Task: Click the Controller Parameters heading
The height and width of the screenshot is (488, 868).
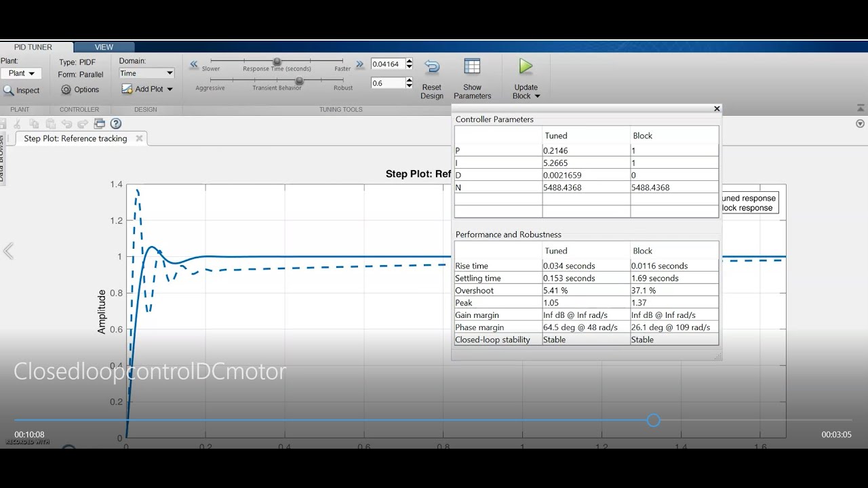Action: click(494, 119)
